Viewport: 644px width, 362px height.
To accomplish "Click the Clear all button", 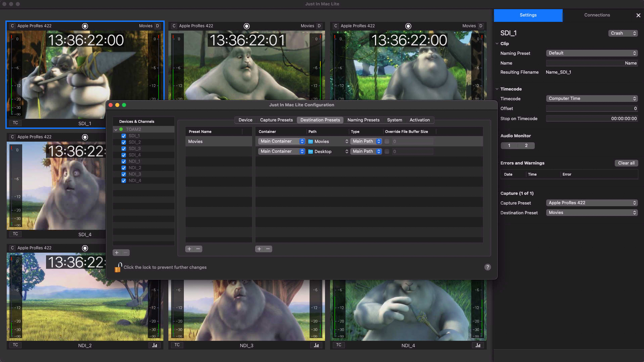I will coord(626,163).
